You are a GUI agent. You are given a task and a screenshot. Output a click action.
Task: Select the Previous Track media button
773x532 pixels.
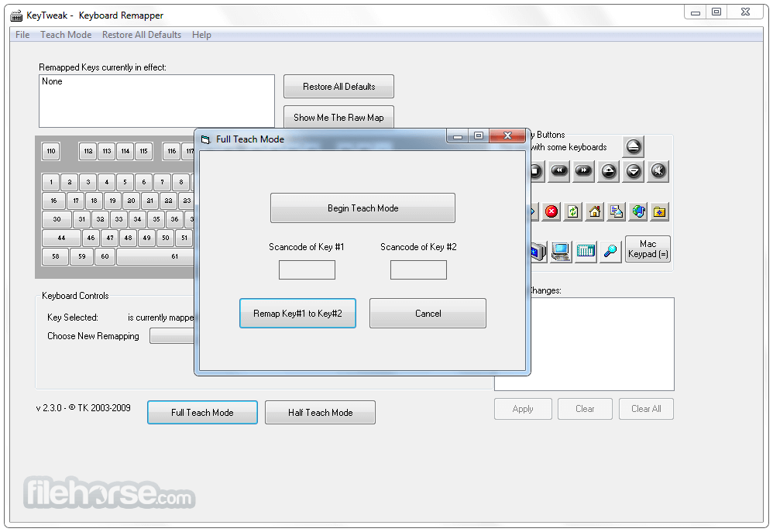click(559, 172)
